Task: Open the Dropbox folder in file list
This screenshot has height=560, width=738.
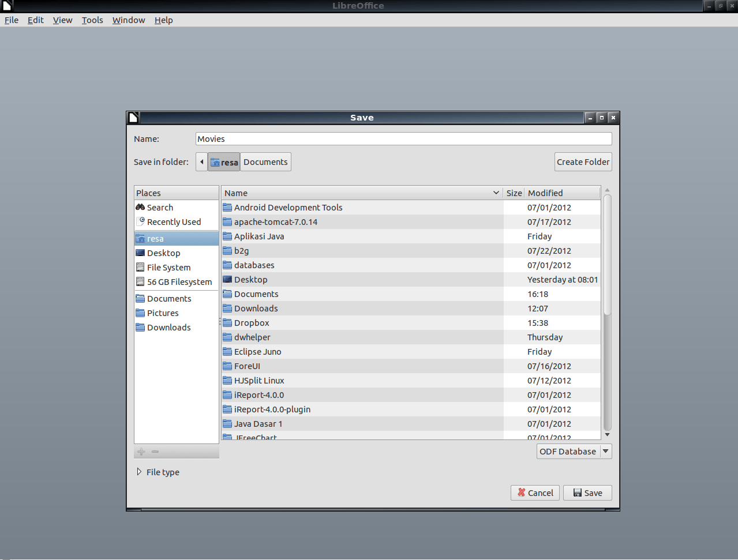Action: 252,322
